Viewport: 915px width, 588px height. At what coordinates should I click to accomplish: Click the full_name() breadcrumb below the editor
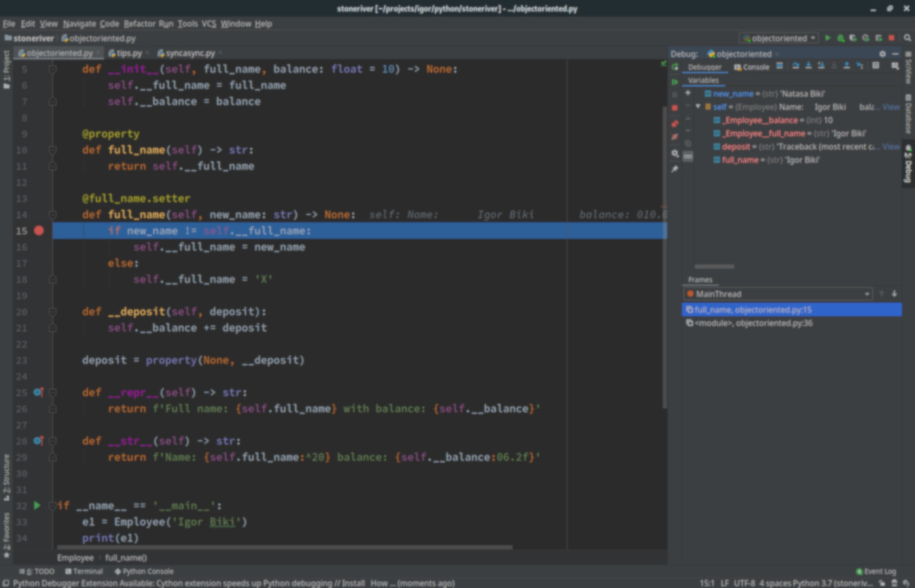click(126, 557)
